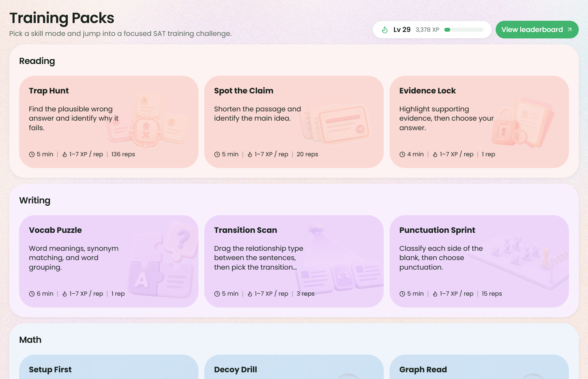Click the Math section heading
588x379 pixels.
point(30,340)
